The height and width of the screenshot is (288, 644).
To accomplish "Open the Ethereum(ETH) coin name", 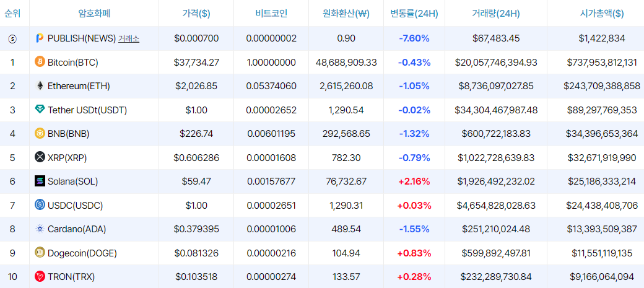I will click(x=79, y=86).
